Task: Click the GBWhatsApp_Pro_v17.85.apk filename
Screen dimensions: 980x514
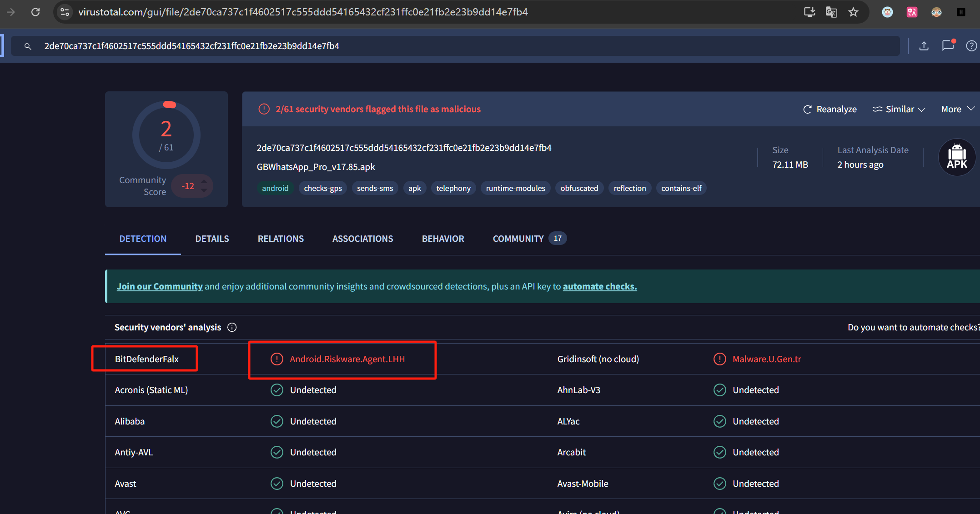Action: point(316,167)
